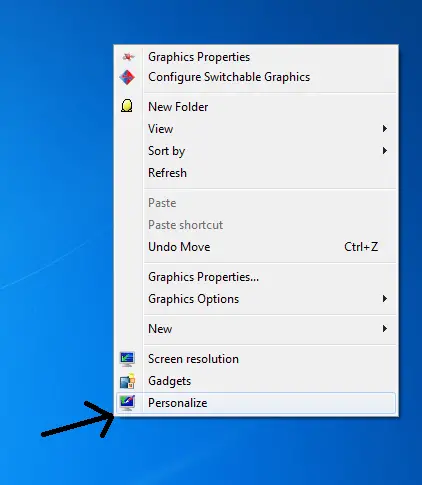Click the yellow New Folder icon

(127, 106)
